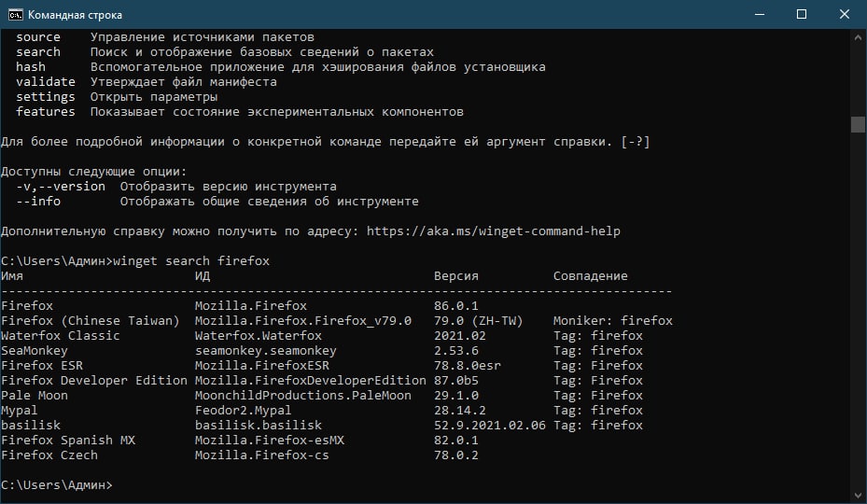Click version '87.0b5'

[456, 381]
